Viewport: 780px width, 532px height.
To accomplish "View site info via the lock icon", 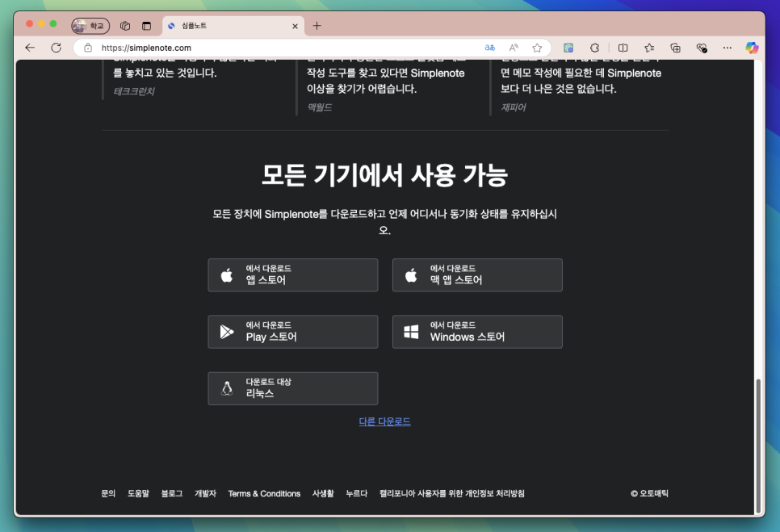I will pyautogui.click(x=88, y=48).
